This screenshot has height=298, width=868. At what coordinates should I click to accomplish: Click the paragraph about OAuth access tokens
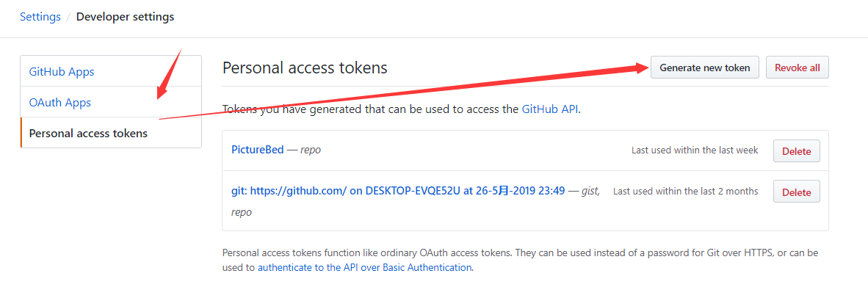pyautogui.click(x=514, y=253)
